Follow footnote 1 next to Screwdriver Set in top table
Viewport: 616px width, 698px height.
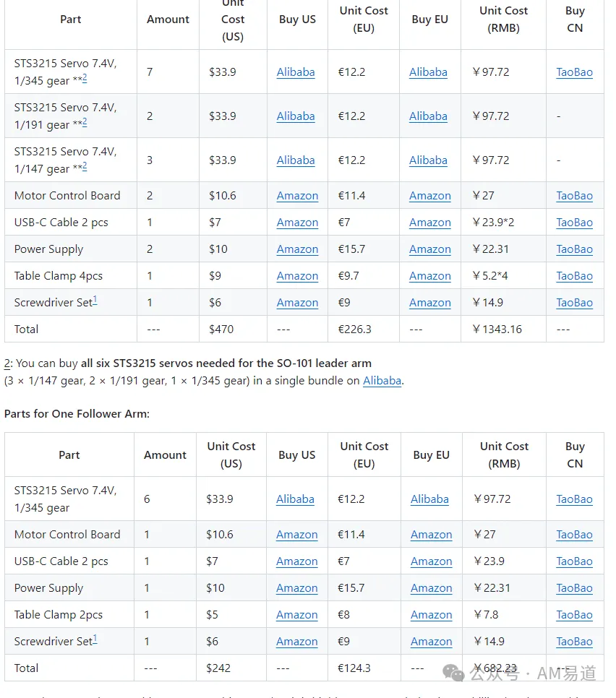[x=95, y=301]
